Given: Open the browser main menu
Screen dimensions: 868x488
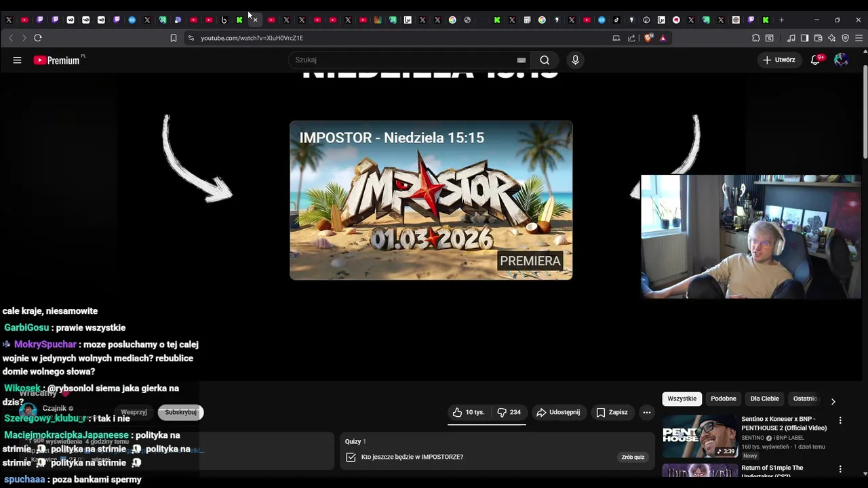Looking at the screenshot, I should (859, 38).
